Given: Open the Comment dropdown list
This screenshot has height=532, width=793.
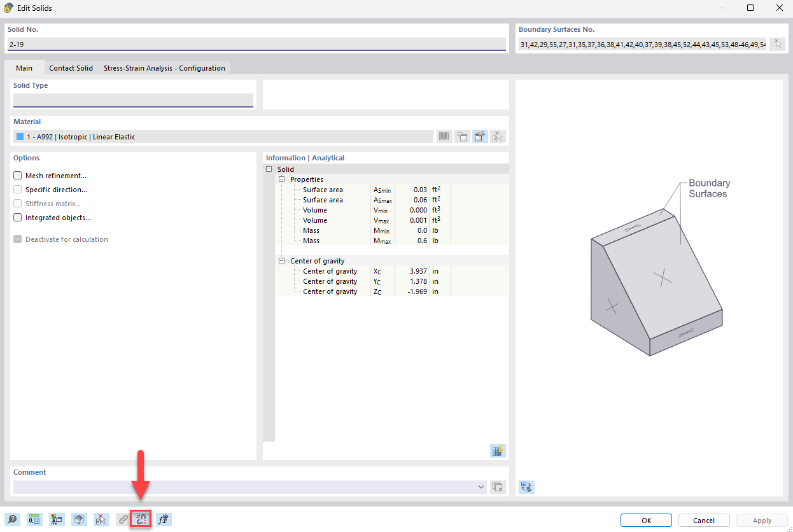Looking at the screenshot, I should click(482, 487).
